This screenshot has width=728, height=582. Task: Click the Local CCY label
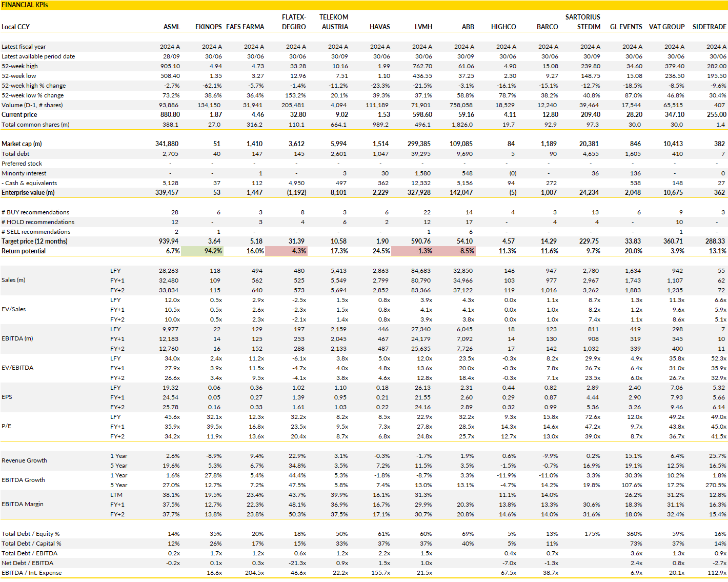coord(16,27)
